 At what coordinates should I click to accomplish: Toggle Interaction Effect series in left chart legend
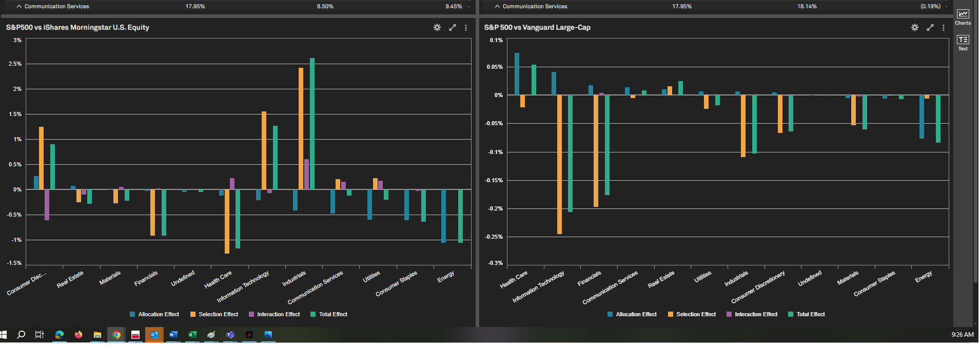click(274, 314)
